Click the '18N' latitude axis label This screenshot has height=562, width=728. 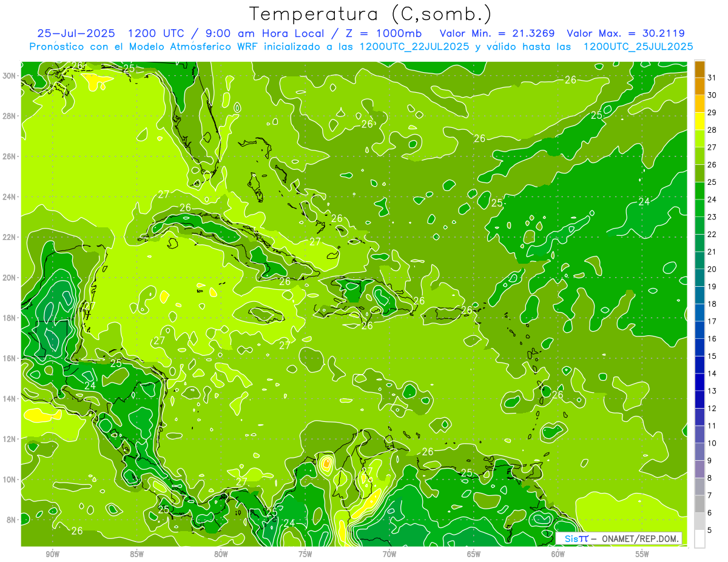click(x=10, y=318)
